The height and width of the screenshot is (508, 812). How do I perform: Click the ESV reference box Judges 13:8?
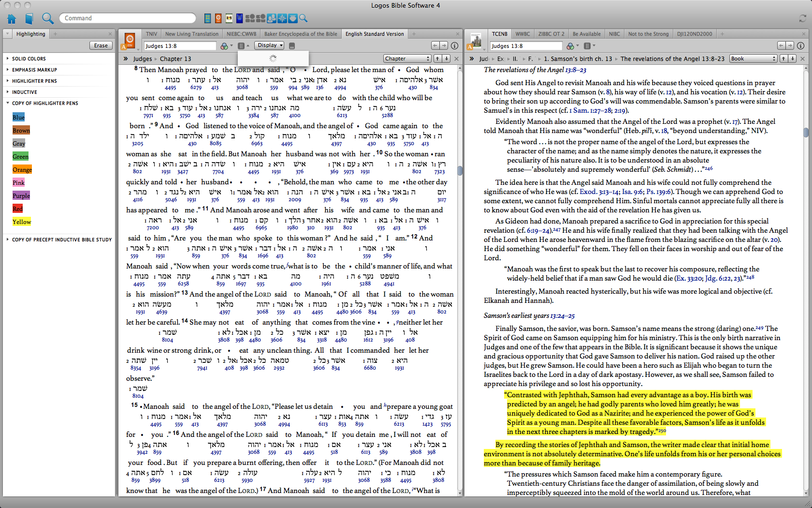click(180, 46)
